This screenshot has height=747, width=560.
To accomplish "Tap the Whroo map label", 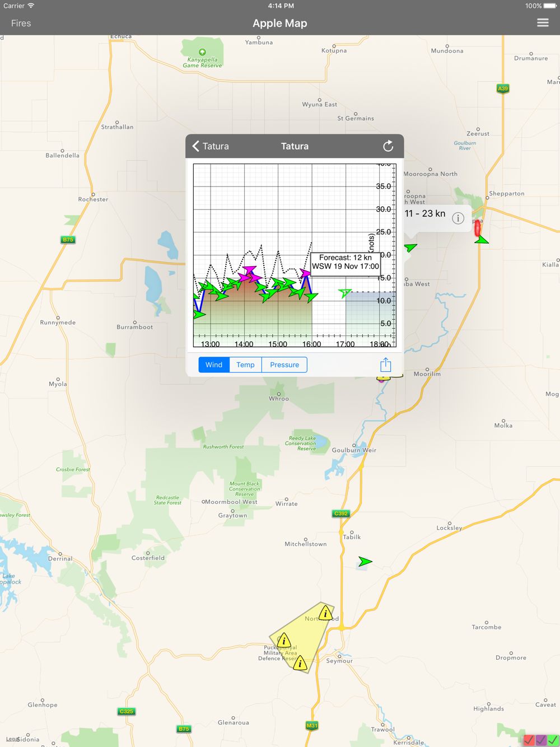I will pyautogui.click(x=279, y=399).
